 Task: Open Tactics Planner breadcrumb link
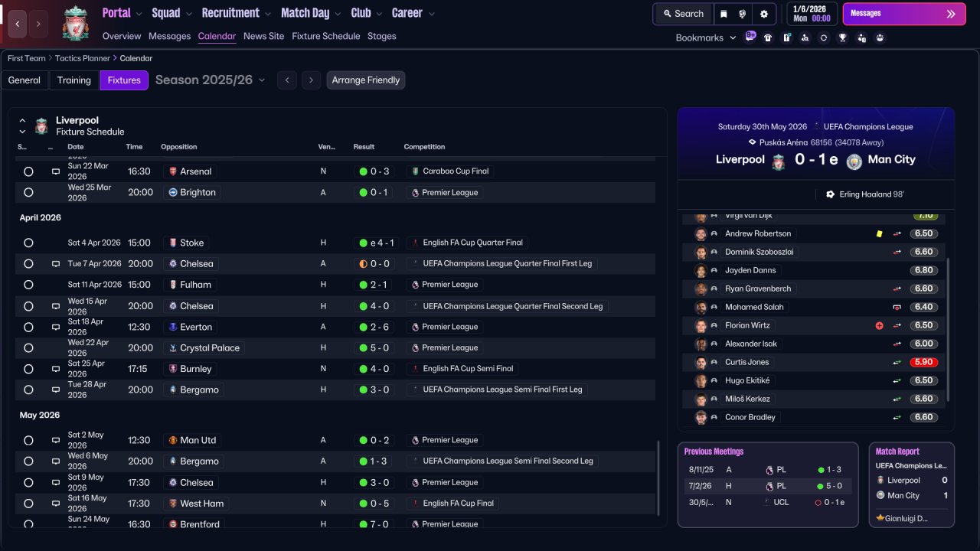[83, 58]
